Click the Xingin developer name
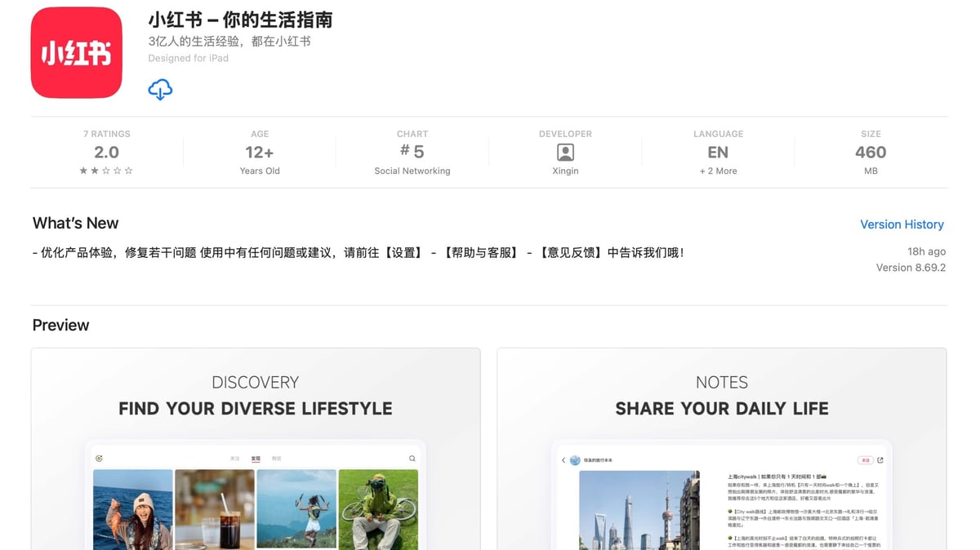Screen dimensions: 980x550 (565, 171)
